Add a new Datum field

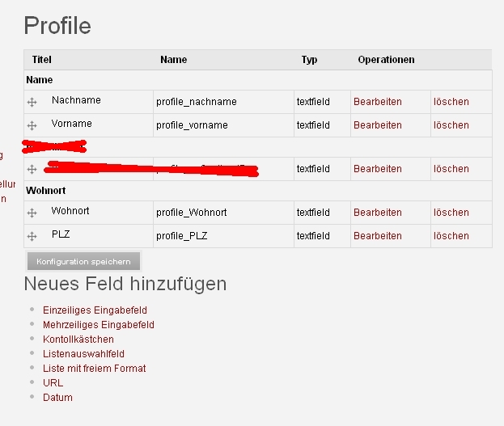pos(57,397)
